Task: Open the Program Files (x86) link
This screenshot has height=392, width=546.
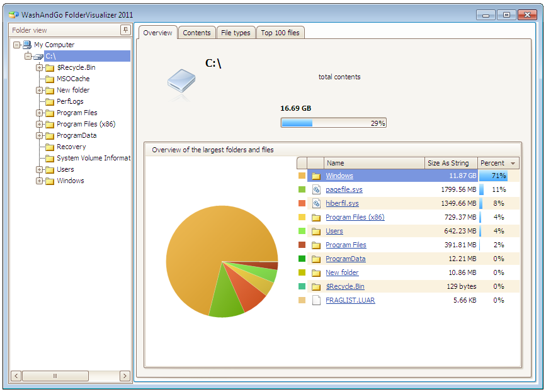Action: point(355,217)
